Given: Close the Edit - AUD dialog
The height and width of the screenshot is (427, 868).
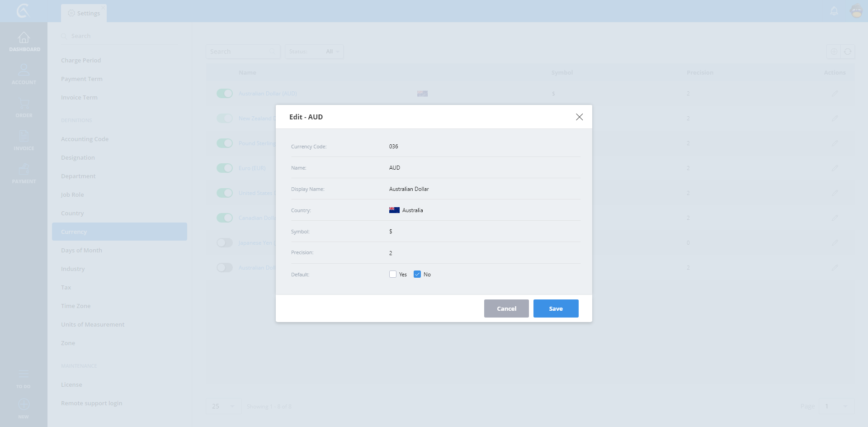Looking at the screenshot, I should tap(579, 117).
